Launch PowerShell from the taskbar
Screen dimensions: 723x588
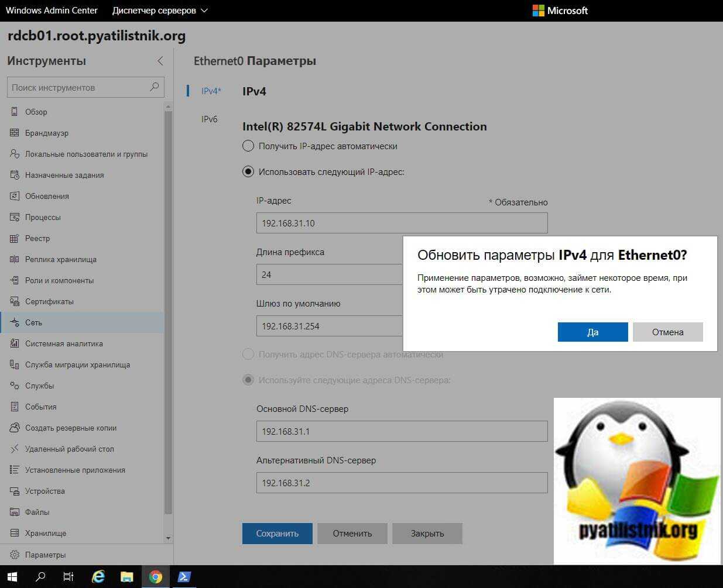coord(184,577)
